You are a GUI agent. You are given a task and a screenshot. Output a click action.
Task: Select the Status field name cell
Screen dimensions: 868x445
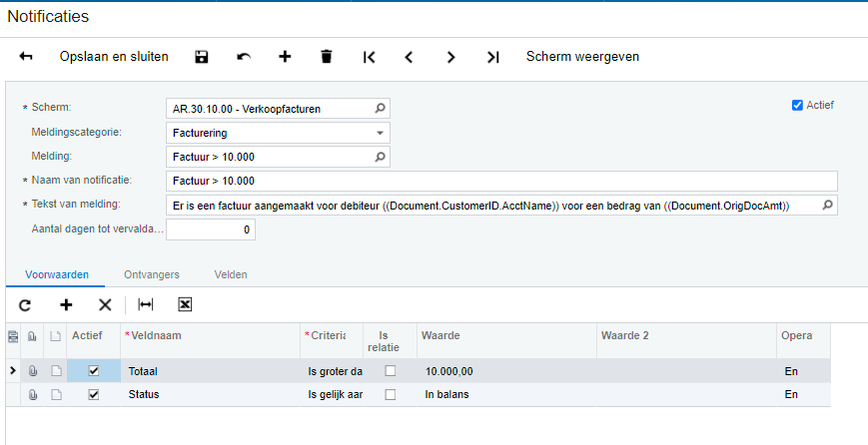click(211, 395)
